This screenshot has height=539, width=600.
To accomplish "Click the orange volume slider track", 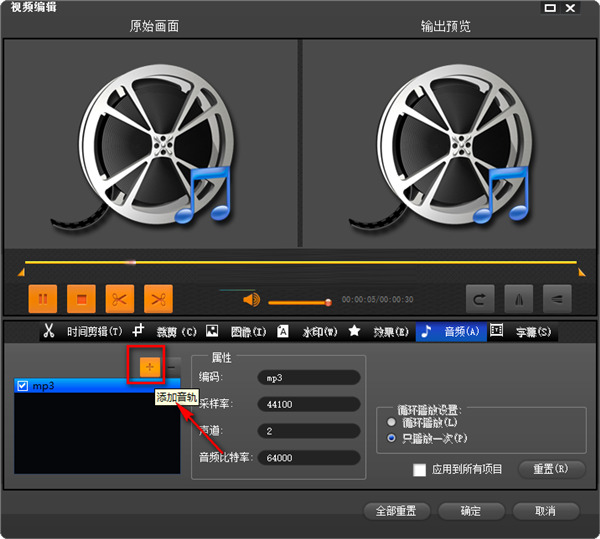I will coord(295,301).
